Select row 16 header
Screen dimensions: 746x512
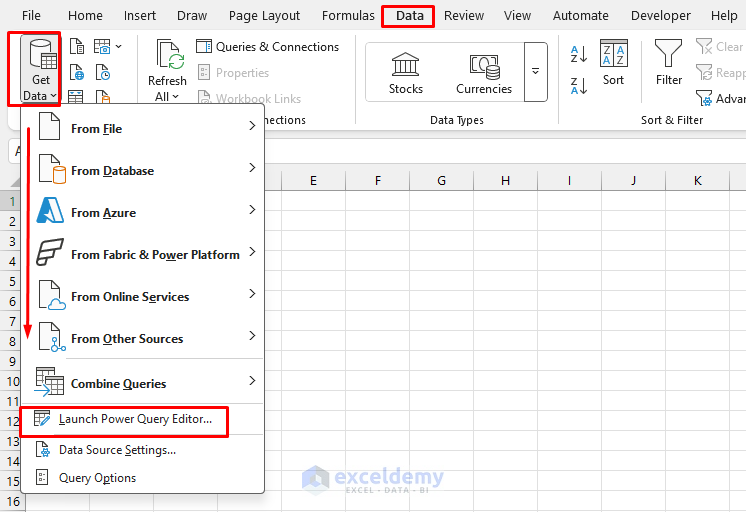point(12,501)
